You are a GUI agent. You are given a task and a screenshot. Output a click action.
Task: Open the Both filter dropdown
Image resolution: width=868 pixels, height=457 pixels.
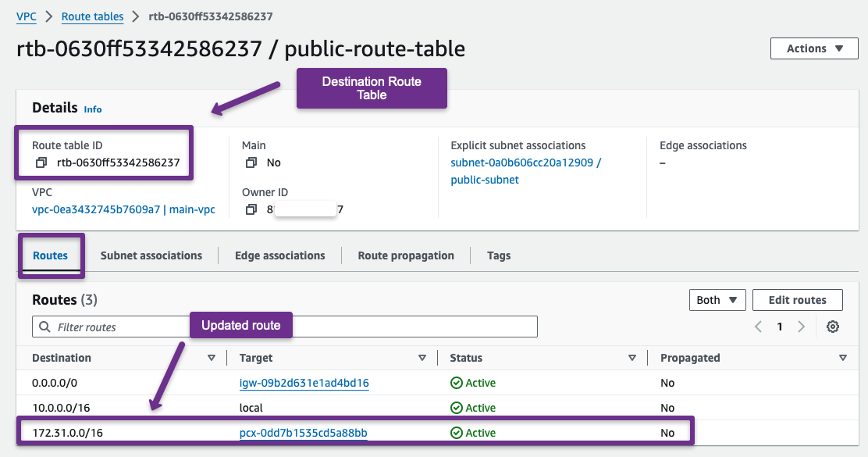click(716, 299)
